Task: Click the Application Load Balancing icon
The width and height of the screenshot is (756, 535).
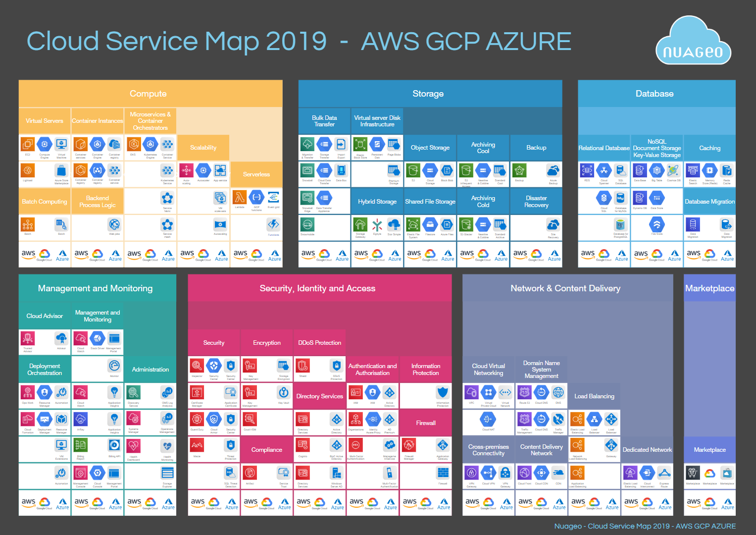Action: coord(577,473)
